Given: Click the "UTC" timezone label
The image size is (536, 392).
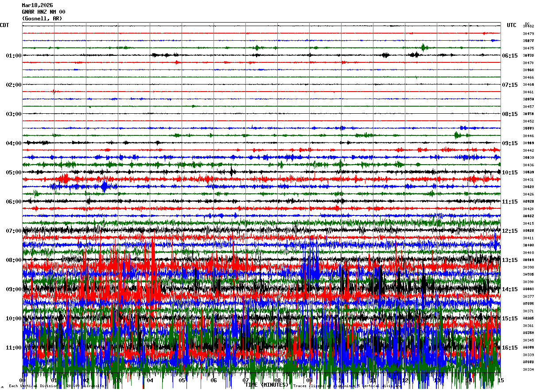Looking at the screenshot, I should (512, 25).
